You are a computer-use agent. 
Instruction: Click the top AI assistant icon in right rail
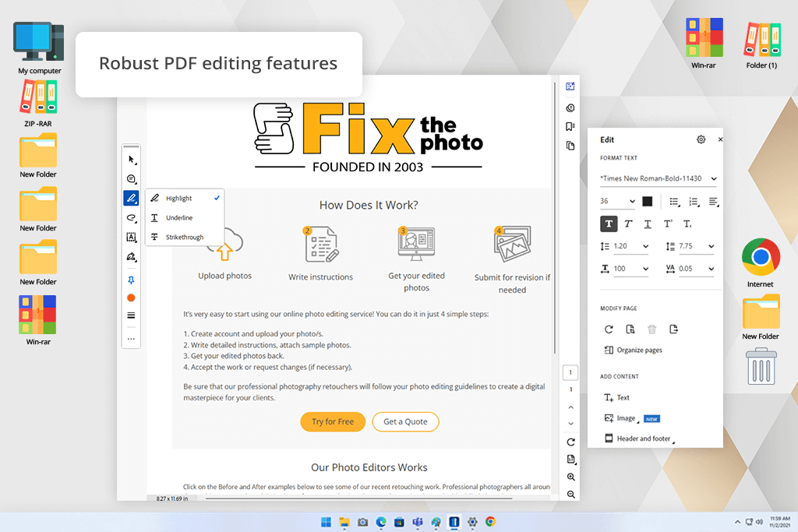click(x=570, y=86)
